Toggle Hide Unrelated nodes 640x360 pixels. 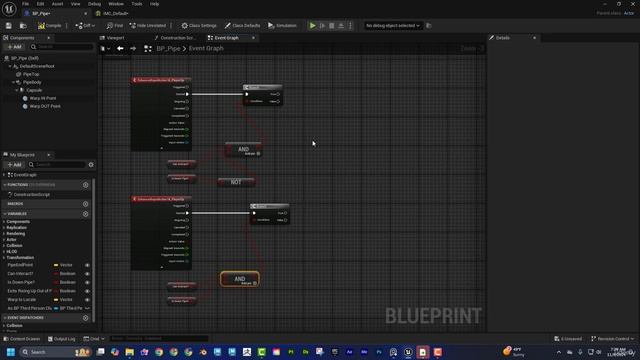(148, 26)
